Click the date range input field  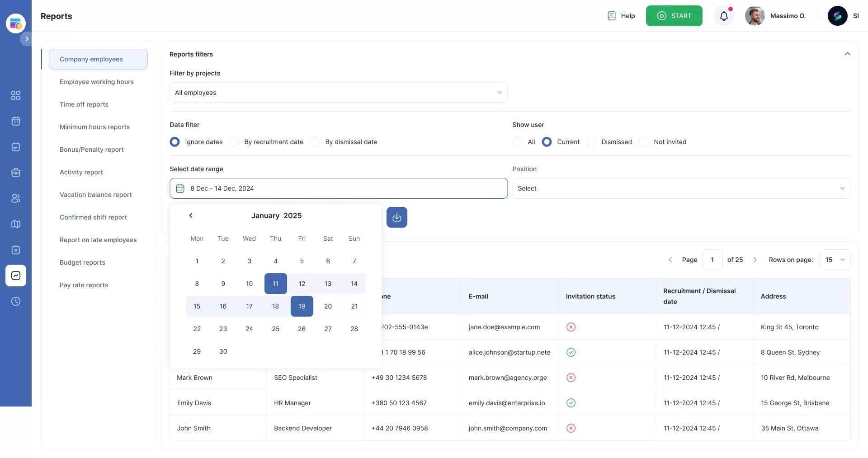click(x=338, y=188)
